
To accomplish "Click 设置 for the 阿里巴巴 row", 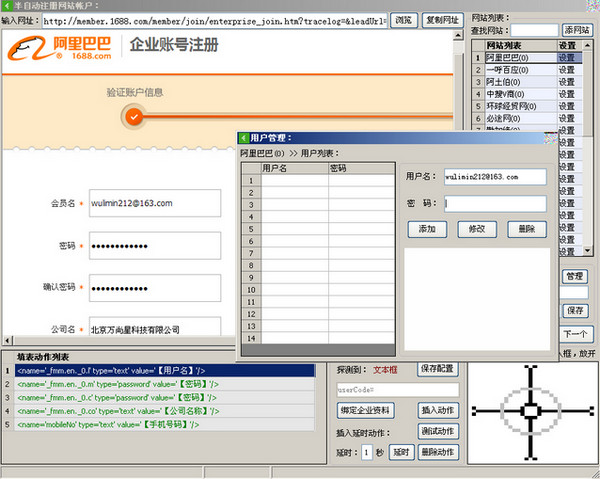I will [570, 58].
